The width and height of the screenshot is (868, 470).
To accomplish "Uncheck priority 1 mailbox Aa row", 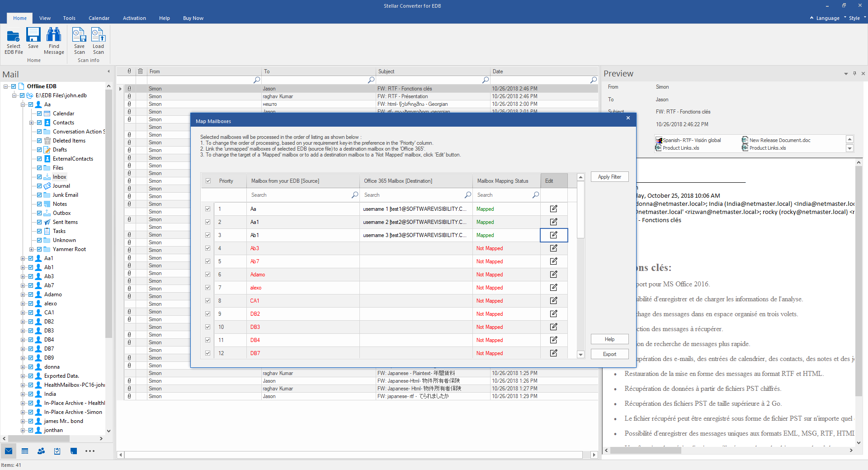I will click(208, 209).
